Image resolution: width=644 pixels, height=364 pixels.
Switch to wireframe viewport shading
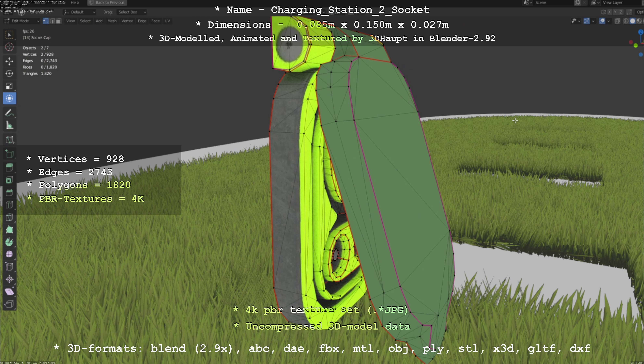[626, 21]
